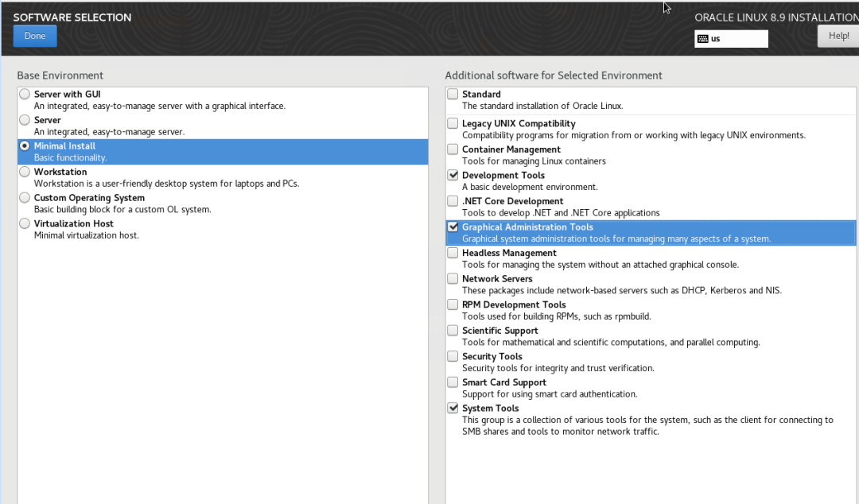Choose Virtualization Host radio button
The image size is (859, 504).
(x=25, y=223)
